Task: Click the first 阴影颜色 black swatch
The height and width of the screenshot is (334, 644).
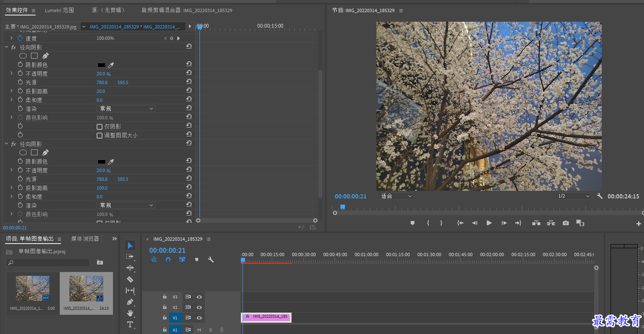Action: (x=102, y=65)
